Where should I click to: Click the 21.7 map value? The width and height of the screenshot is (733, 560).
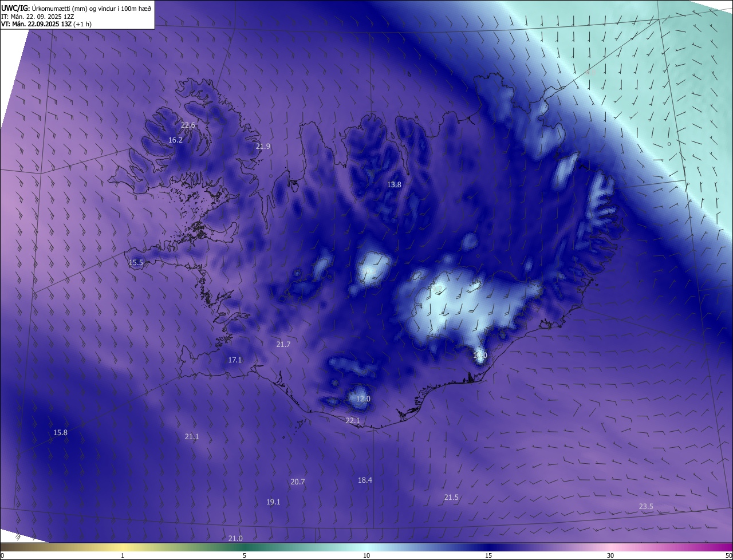(x=283, y=344)
